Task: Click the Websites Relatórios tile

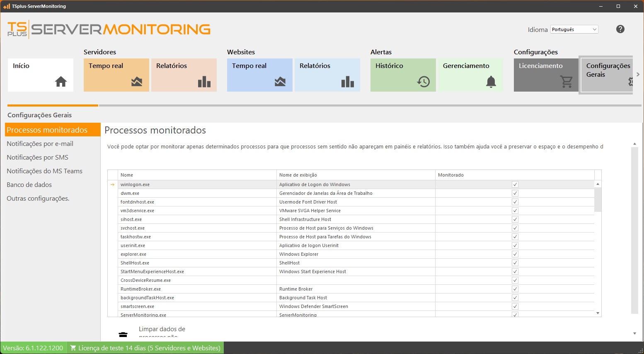Action: pyautogui.click(x=327, y=75)
